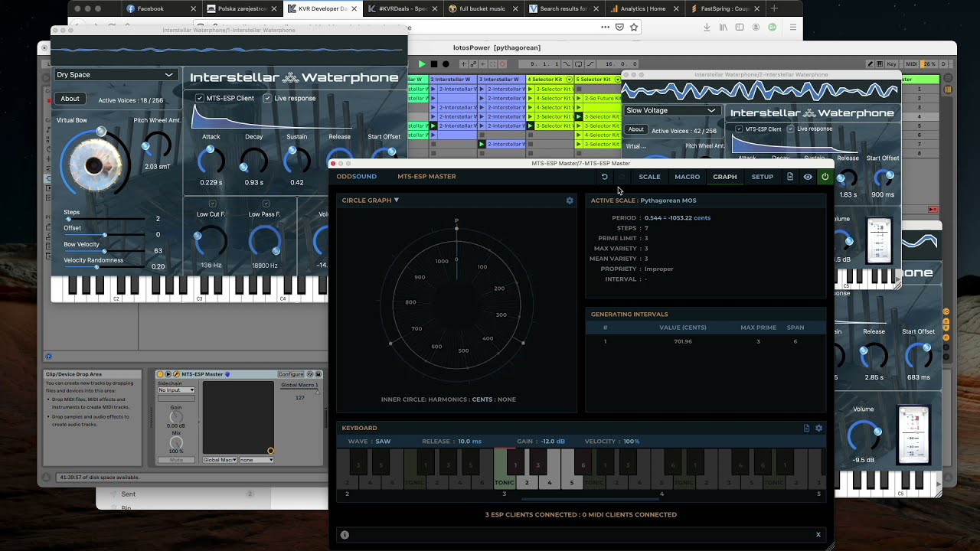Toggle MTS-ESP Client checkbox in the Dry Space waterphone
The image size is (980, 551).
pos(200,98)
